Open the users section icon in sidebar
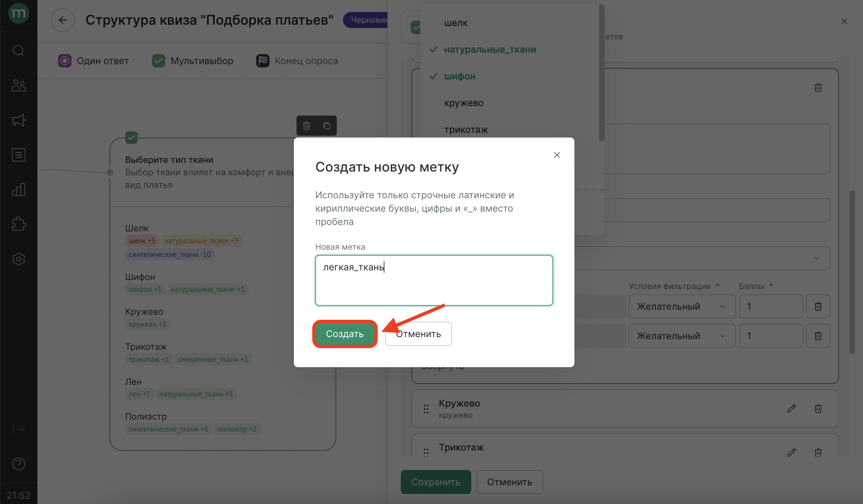863x504 pixels. (18, 85)
